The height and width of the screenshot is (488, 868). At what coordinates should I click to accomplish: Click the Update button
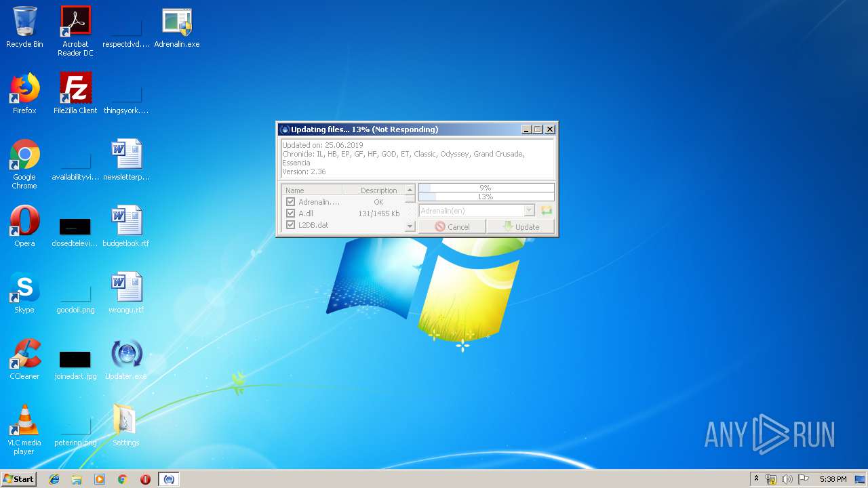click(521, 226)
